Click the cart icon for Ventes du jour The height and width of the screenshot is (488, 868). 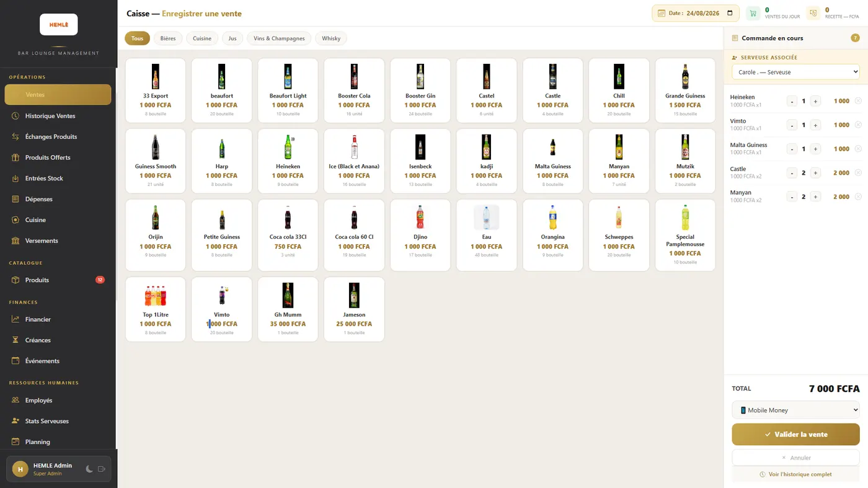(x=753, y=13)
